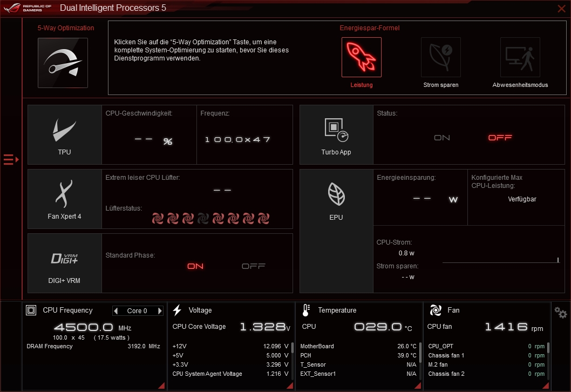
Task: Click the 4500.0 MHz frequency readout
Action: 92,327
